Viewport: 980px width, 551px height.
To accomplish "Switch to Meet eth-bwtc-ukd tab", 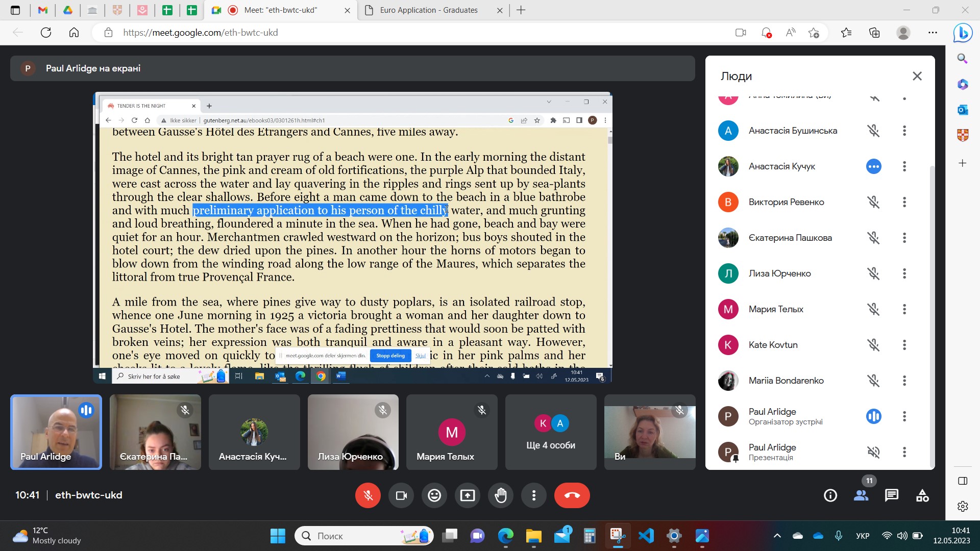I will (x=281, y=10).
